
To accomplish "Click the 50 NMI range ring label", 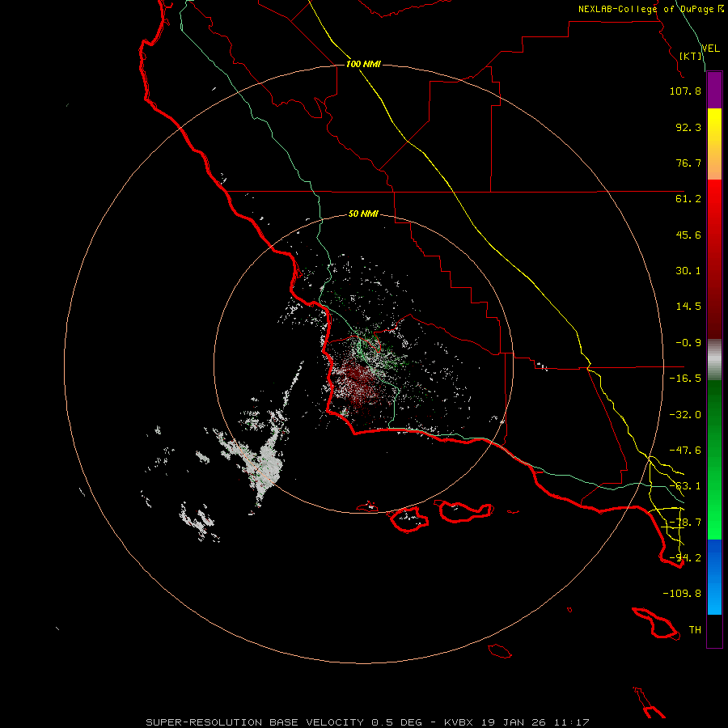I will click(363, 214).
